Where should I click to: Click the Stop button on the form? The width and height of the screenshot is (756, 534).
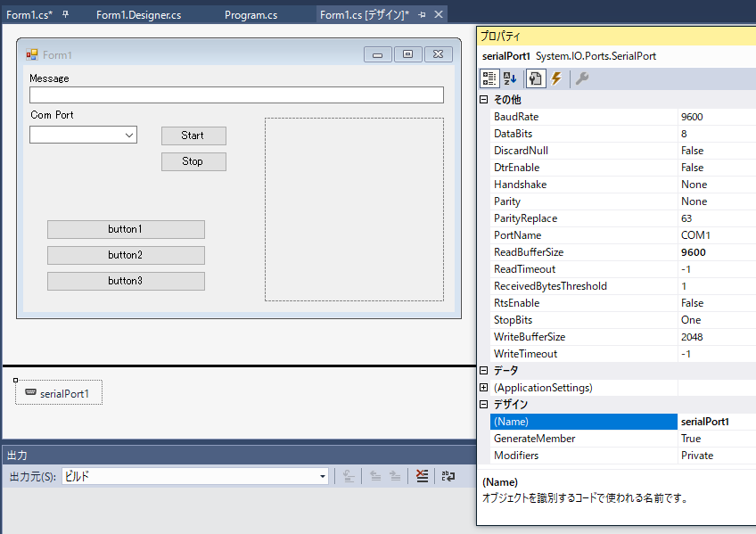pyautogui.click(x=193, y=161)
